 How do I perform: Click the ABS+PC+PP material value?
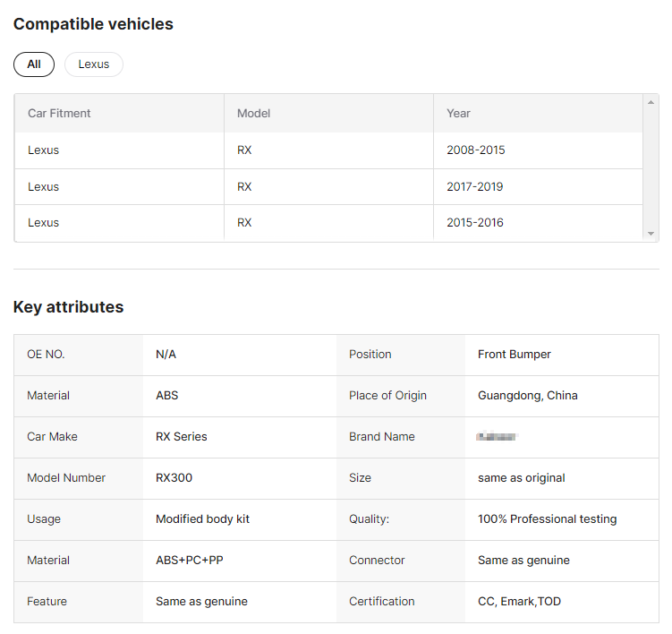pyautogui.click(x=189, y=561)
